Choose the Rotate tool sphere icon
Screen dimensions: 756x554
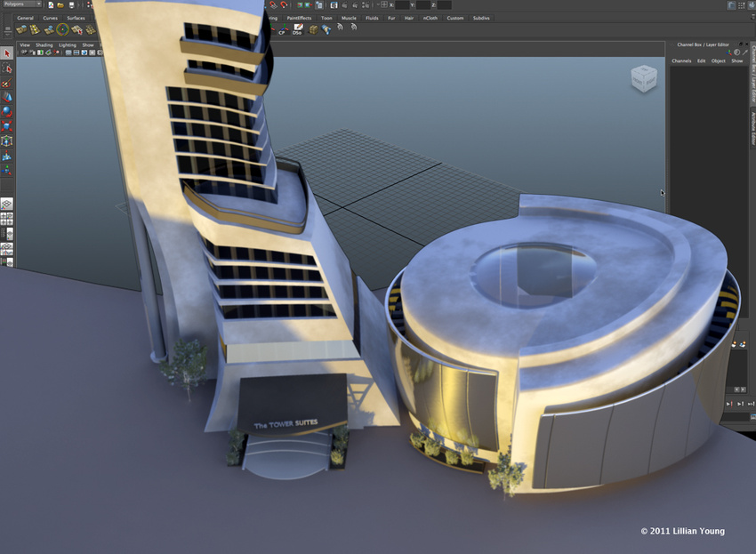(7, 111)
